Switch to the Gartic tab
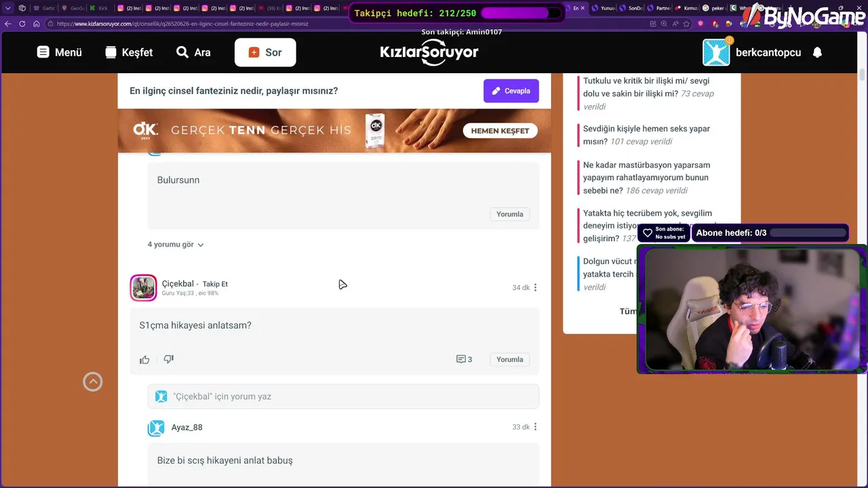 coord(44,8)
